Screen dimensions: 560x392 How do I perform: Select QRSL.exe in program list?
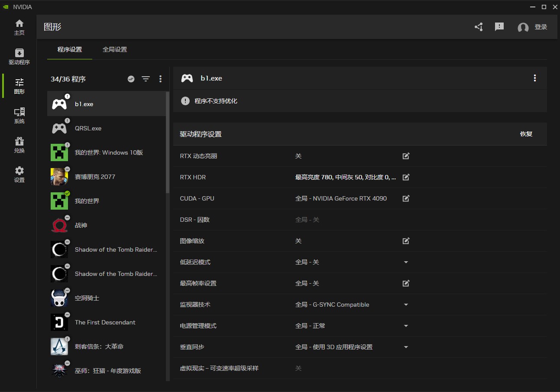pyautogui.click(x=107, y=128)
